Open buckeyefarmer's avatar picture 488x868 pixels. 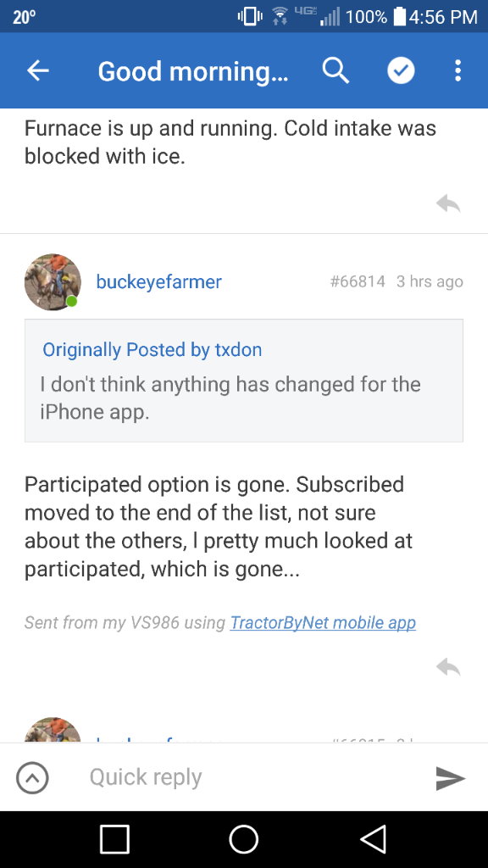53,281
